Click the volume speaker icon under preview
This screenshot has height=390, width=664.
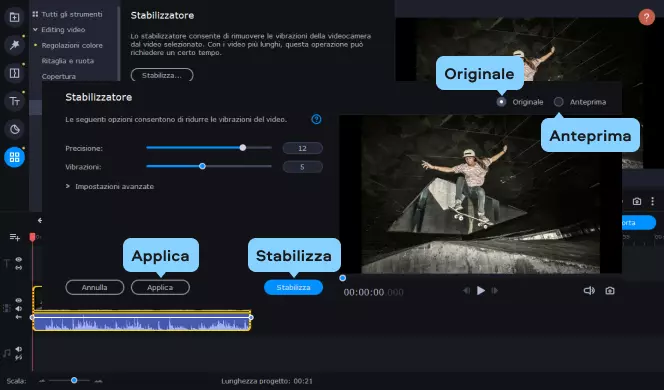click(x=589, y=290)
